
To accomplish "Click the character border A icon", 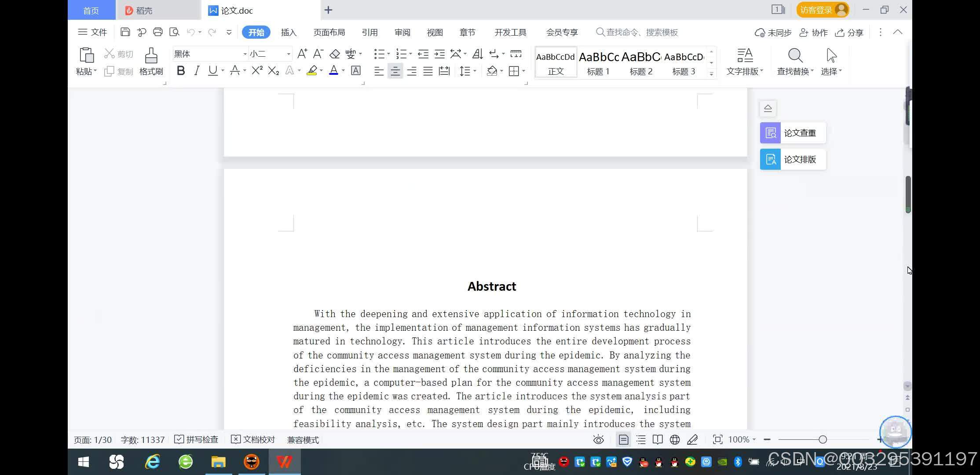I will 356,70.
